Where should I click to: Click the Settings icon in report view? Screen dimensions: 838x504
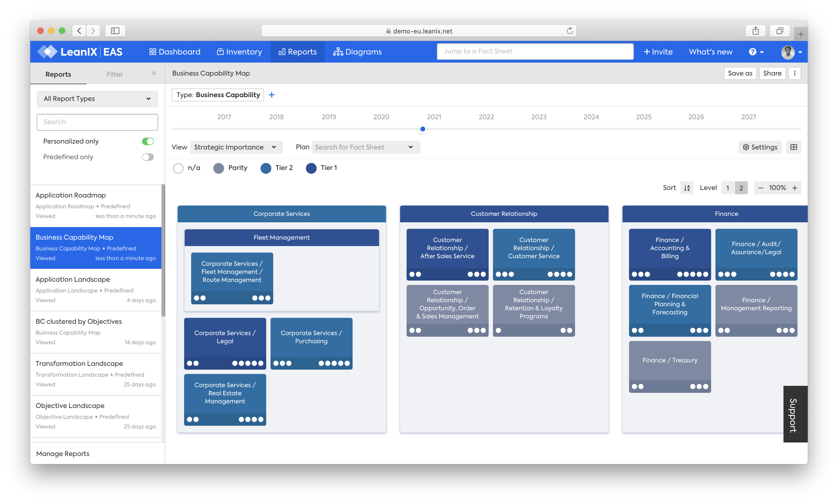point(760,147)
